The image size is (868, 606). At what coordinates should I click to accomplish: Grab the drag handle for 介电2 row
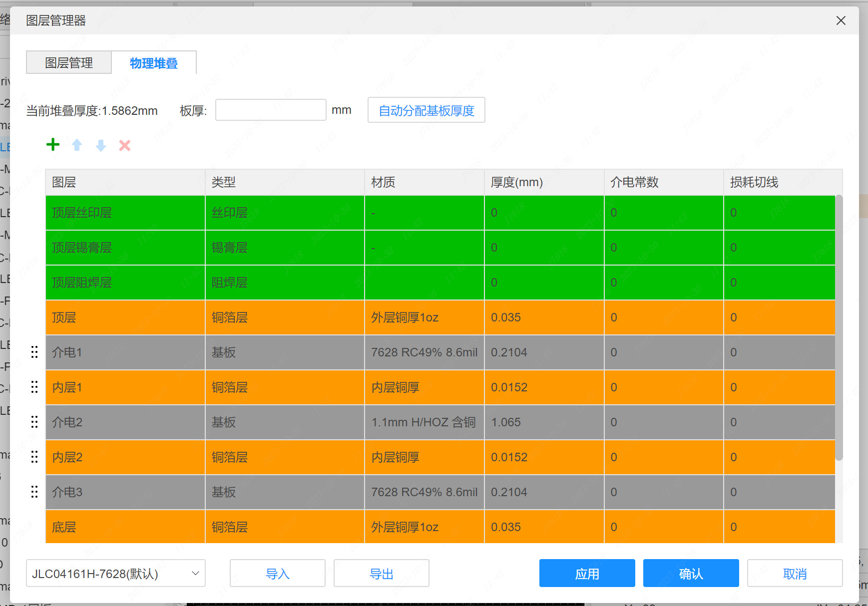[34, 422]
